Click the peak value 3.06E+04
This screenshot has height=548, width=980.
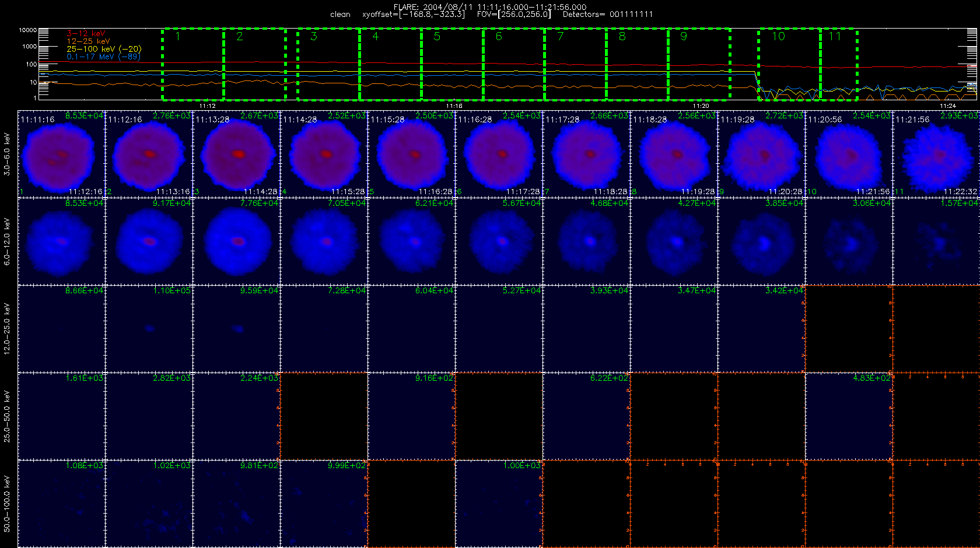click(871, 203)
